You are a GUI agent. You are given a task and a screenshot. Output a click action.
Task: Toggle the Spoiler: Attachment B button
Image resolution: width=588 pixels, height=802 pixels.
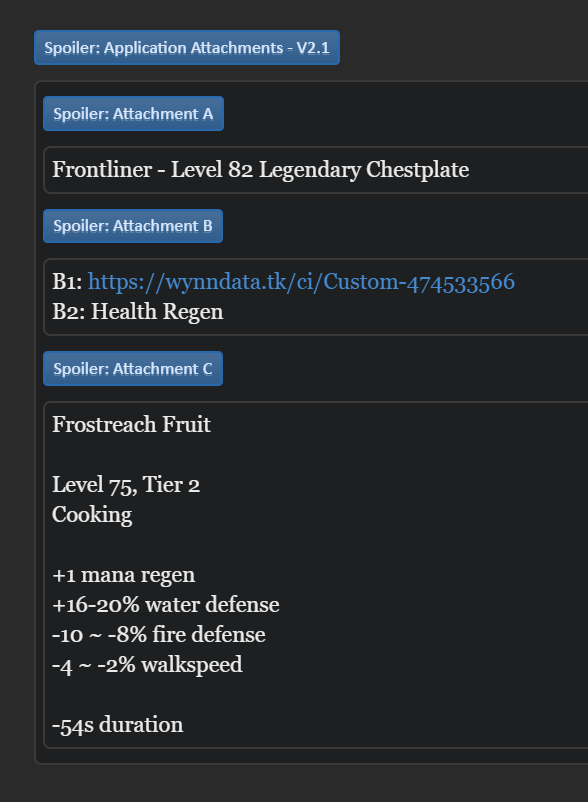click(x=133, y=226)
